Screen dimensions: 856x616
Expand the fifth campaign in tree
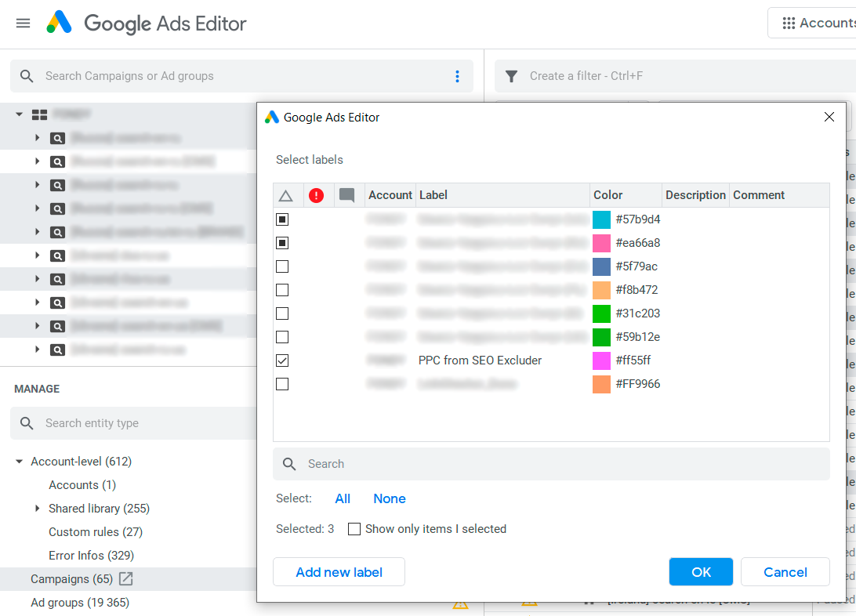pyautogui.click(x=37, y=231)
